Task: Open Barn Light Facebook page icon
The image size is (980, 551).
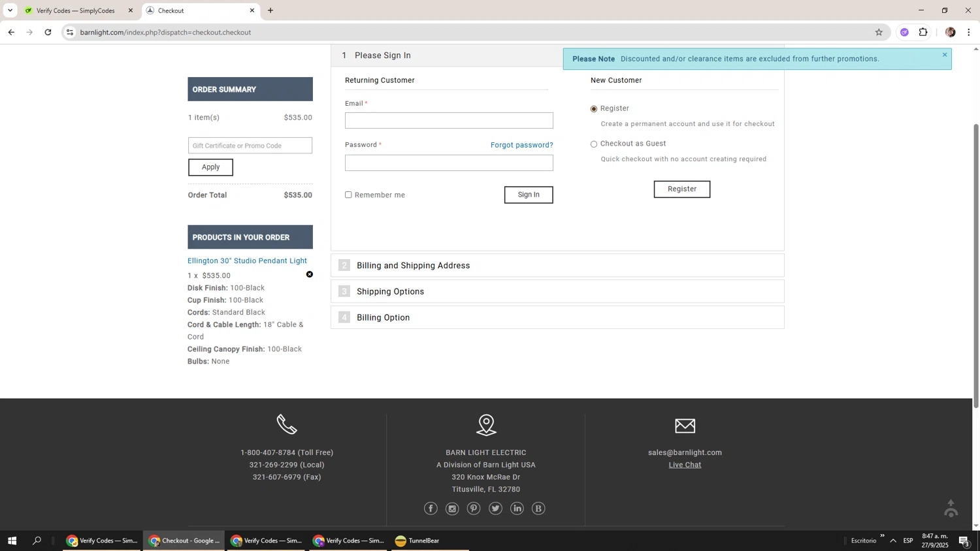Action: [x=431, y=509]
